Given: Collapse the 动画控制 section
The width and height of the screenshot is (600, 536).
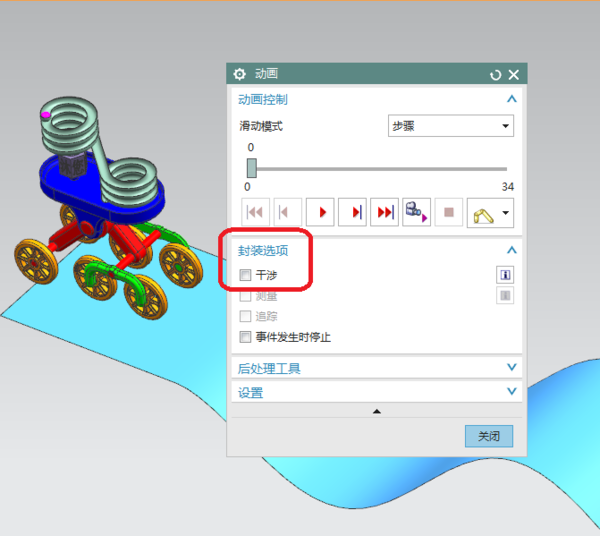Looking at the screenshot, I should click(512, 99).
